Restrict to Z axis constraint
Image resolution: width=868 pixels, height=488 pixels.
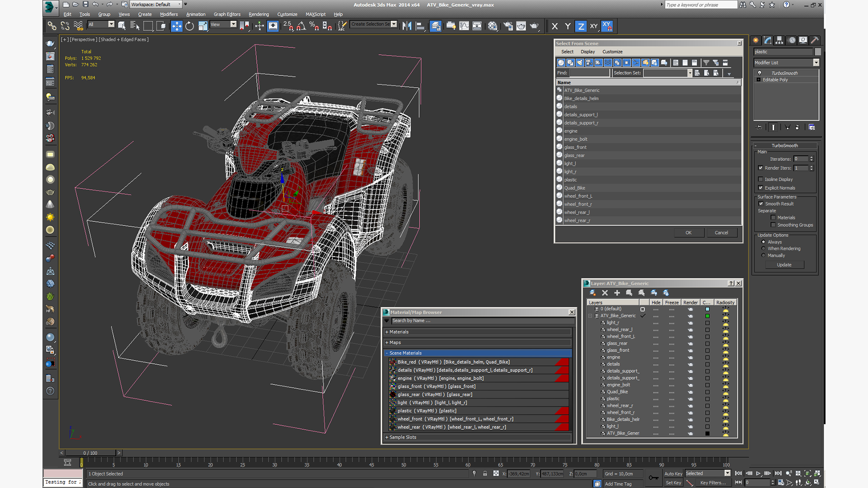pyautogui.click(x=581, y=26)
